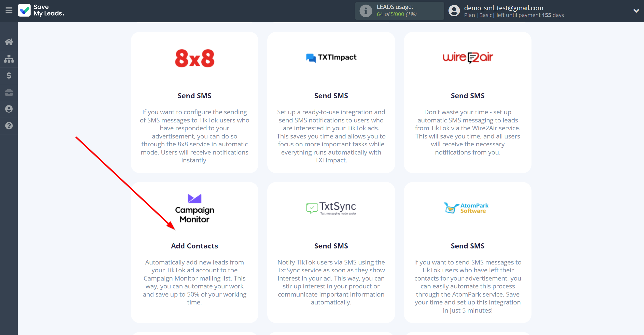Screen dimensions: 644x335
Task: Open the billing dollar icon
Action: 9,76
